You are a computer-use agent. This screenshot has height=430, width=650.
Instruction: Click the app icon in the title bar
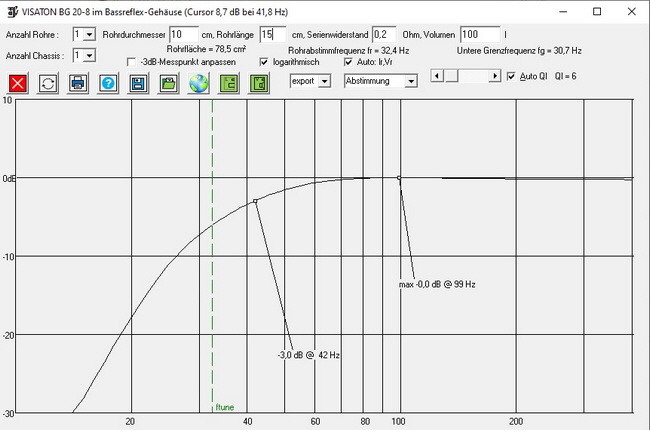point(12,12)
